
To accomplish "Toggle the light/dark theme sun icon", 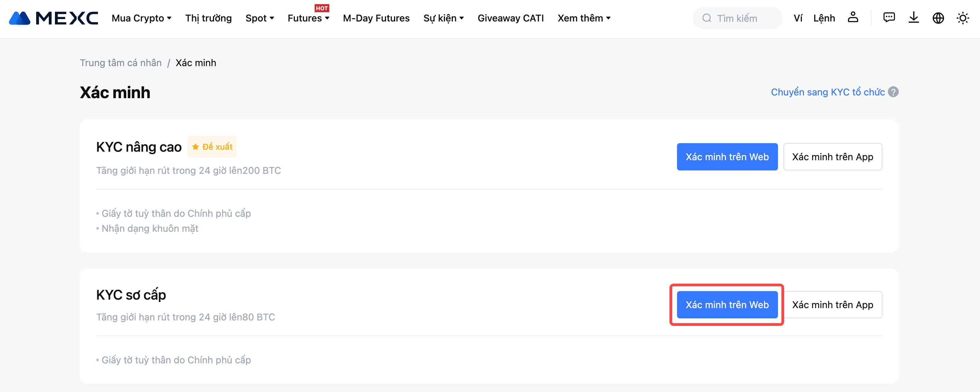I will pyautogui.click(x=963, y=18).
